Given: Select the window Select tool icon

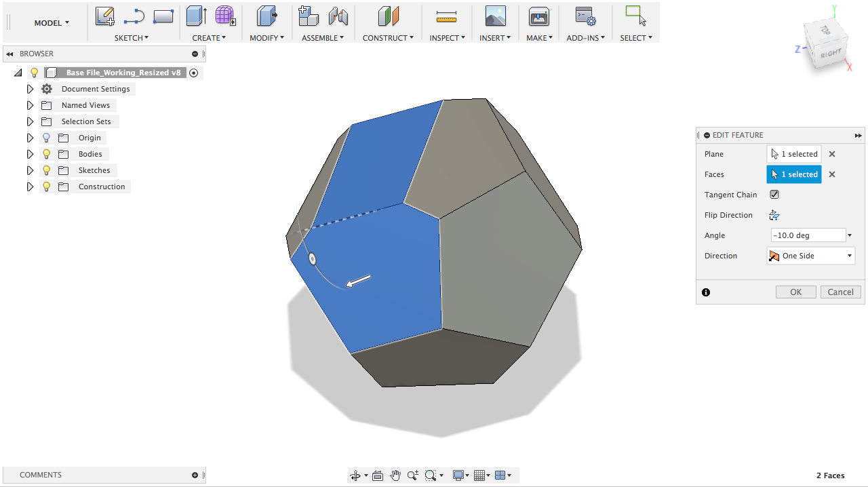Looking at the screenshot, I should tap(635, 16).
